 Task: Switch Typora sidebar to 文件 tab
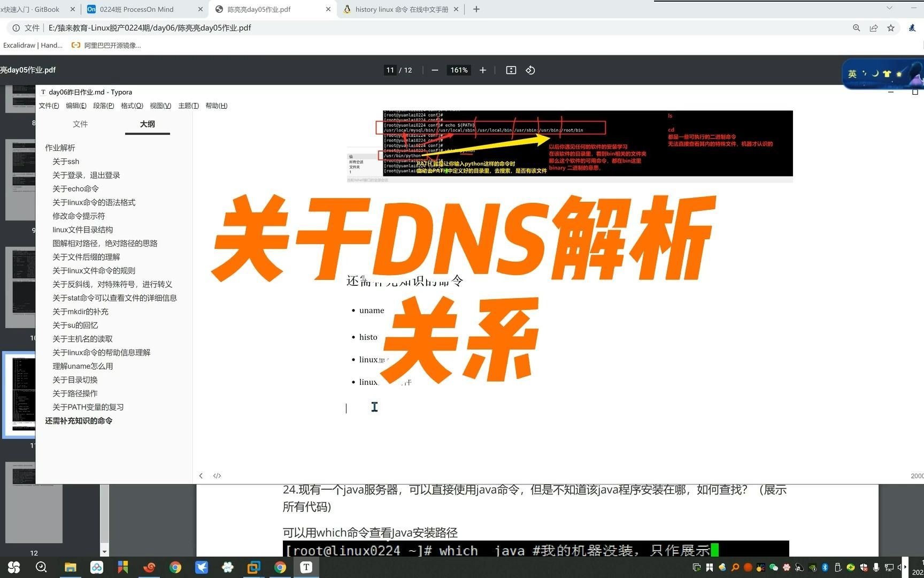click(x=80, y=124)
